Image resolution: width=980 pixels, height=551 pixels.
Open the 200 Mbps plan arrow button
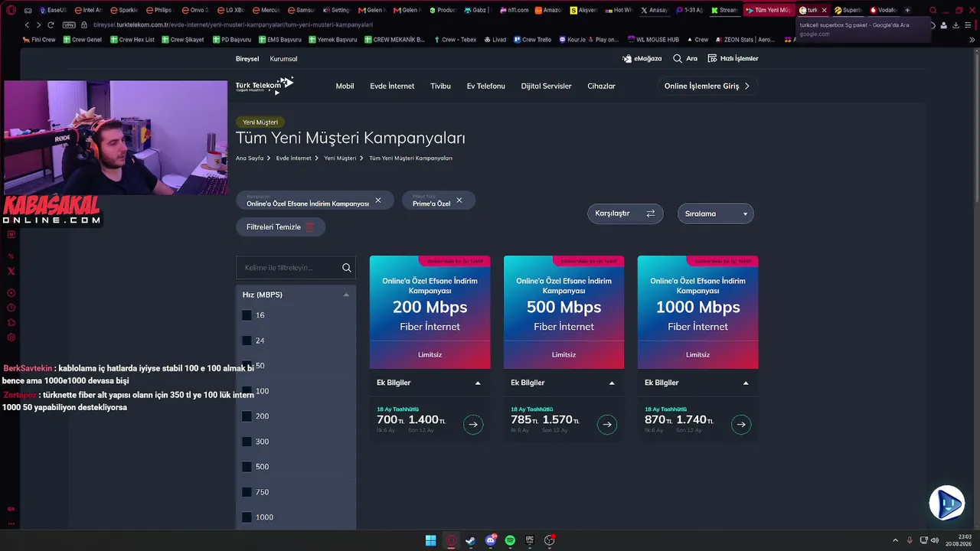click(x=473, y=424)
